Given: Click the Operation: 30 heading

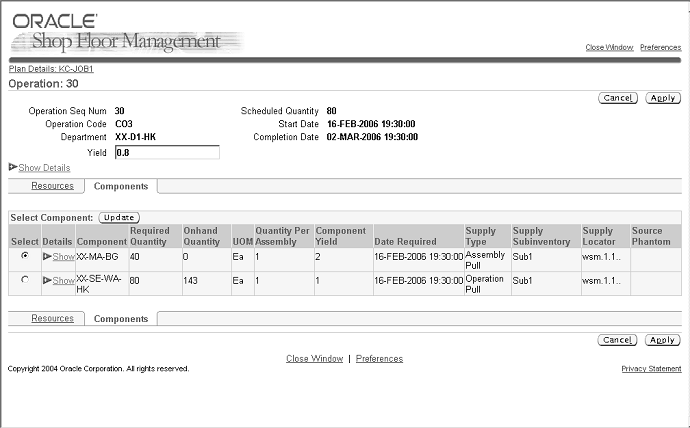Looking at the screenshot, I should (43, 84).
